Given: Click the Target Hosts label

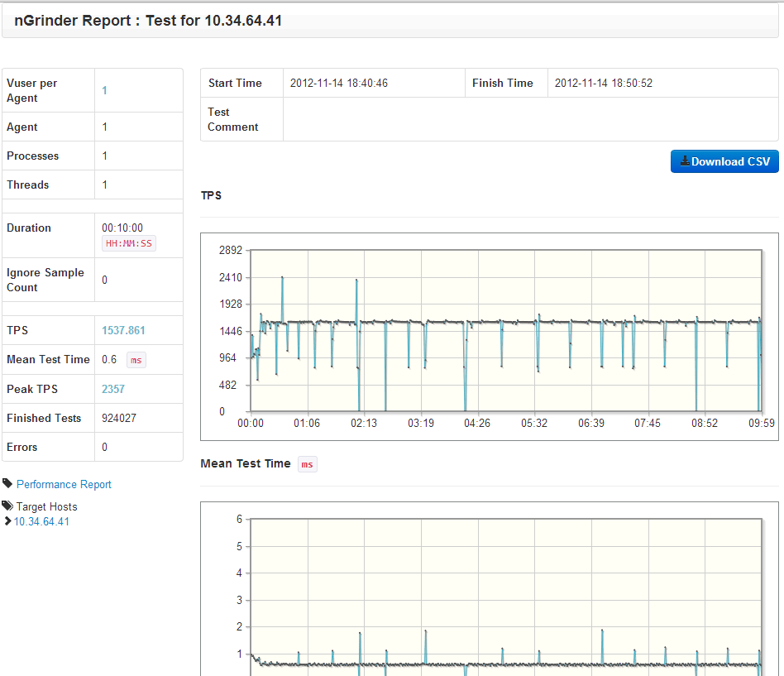Looking at the screenshot, I should (47, 507).
